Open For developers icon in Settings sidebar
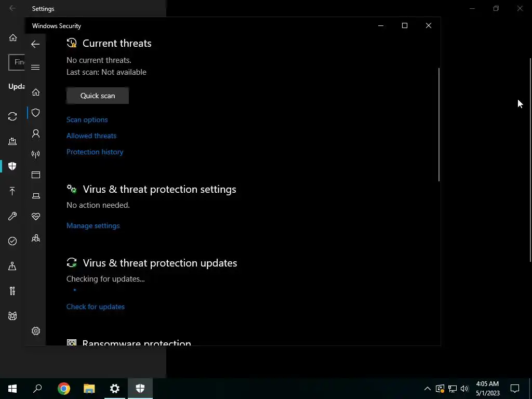 (12, 291)
